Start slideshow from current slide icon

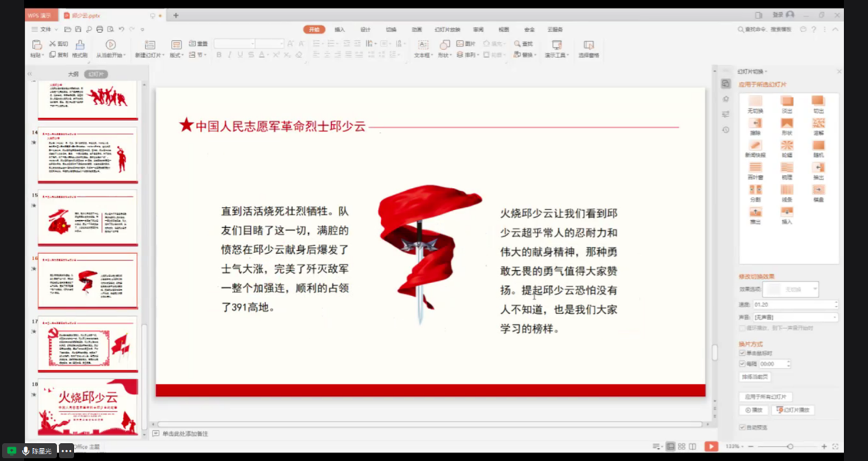110,45
